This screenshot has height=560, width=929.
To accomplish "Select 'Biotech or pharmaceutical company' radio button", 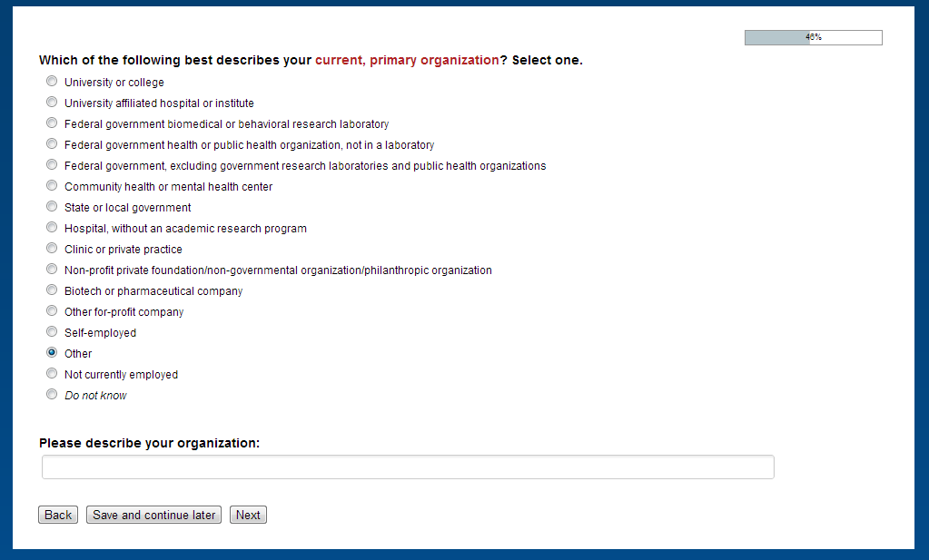I will [x=52, y=290].
